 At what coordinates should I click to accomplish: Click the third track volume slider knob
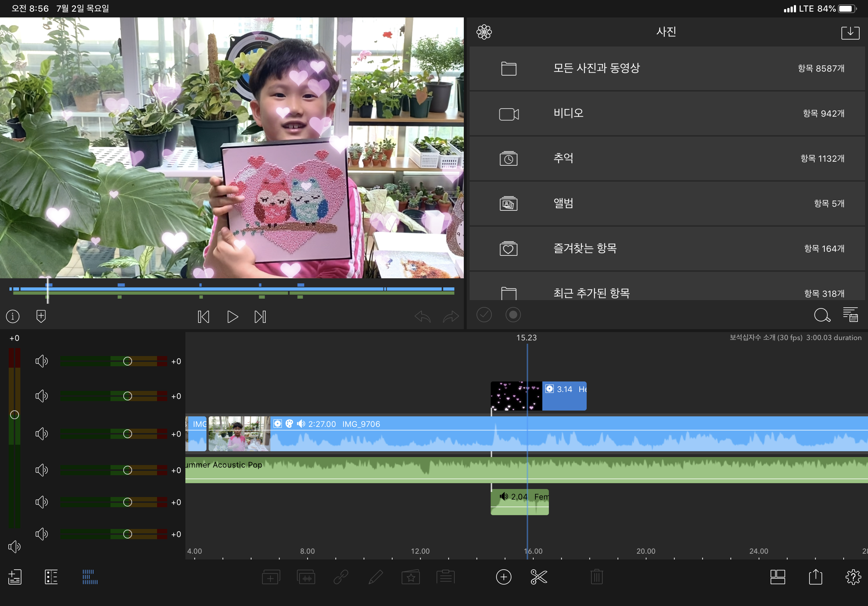128,434
